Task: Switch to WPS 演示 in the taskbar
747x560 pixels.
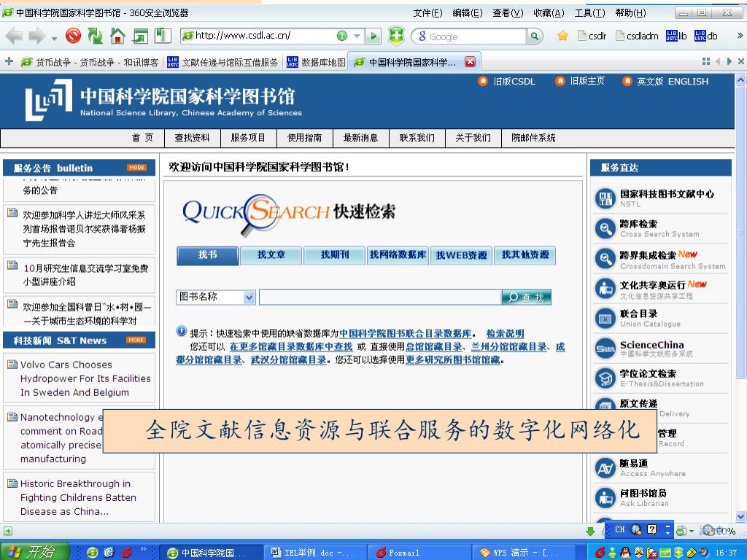Action: click(524, 553)
